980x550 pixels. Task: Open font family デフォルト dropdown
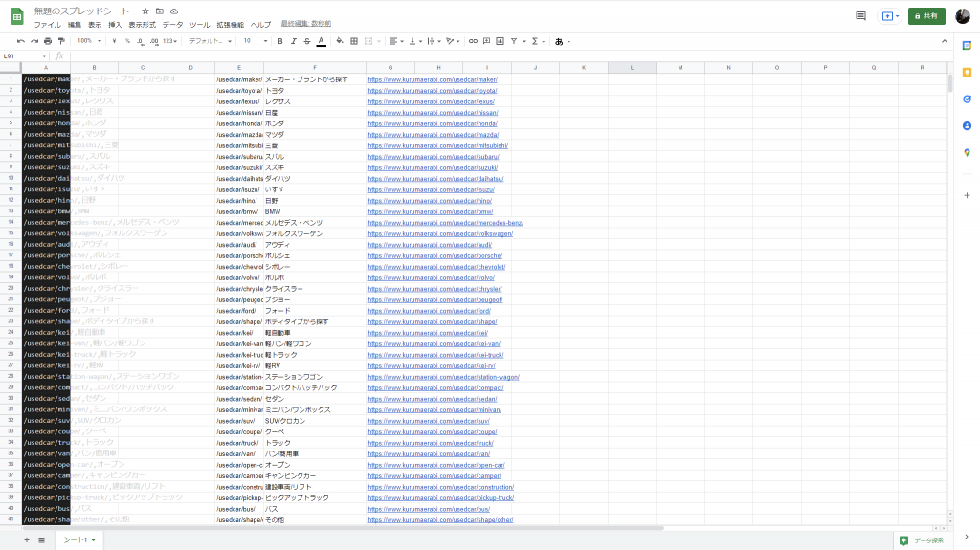pyautogui.click(x=210, y=41)
